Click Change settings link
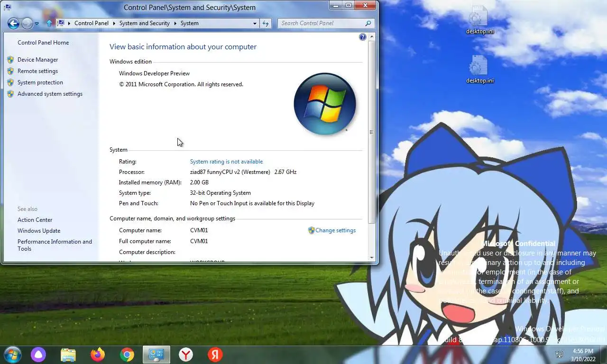This screenshot has height=364, width=607. [x=336, y=230]
